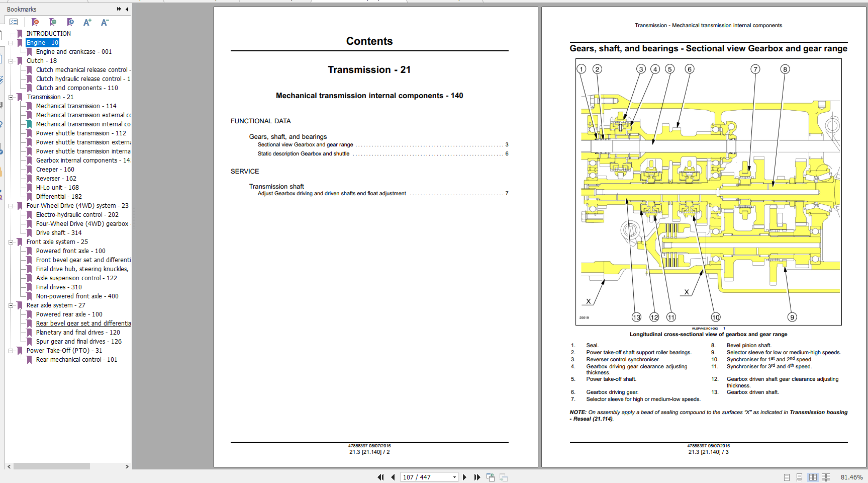This screenshot has height=483, width=868.
Task: Decrease bookmark font size (A-)
Action: [105, 22]
